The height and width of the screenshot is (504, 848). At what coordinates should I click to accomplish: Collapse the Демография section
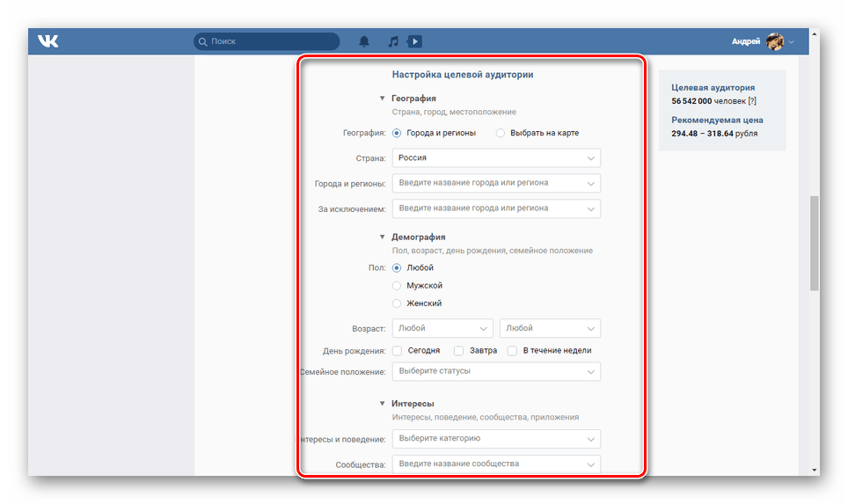(383, 237)
